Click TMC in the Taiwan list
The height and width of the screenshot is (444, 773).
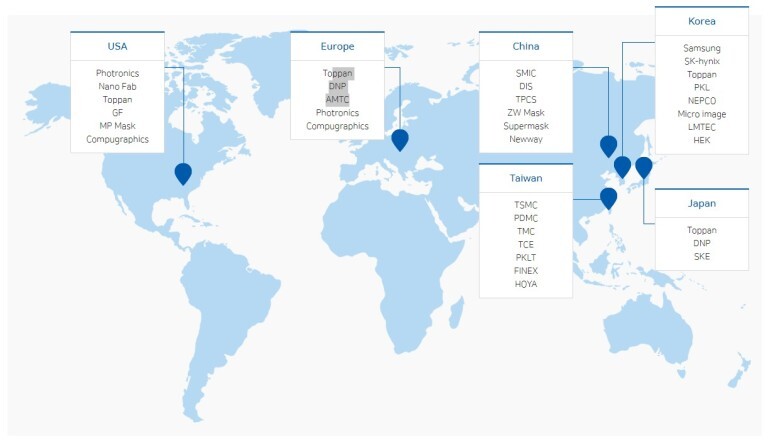point(526,232)
